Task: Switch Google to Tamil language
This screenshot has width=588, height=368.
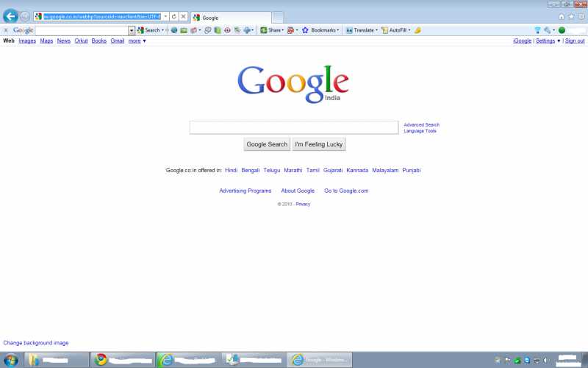Action: tap(313, 170)
